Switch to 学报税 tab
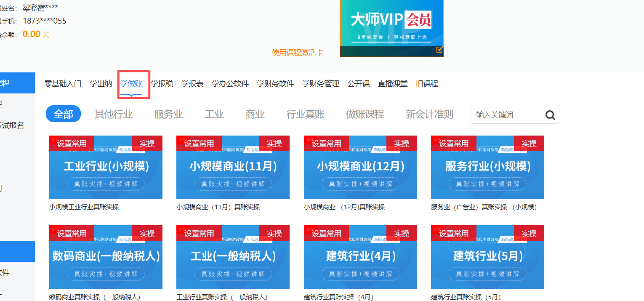 pyautogui.click(x=162, y=84)
